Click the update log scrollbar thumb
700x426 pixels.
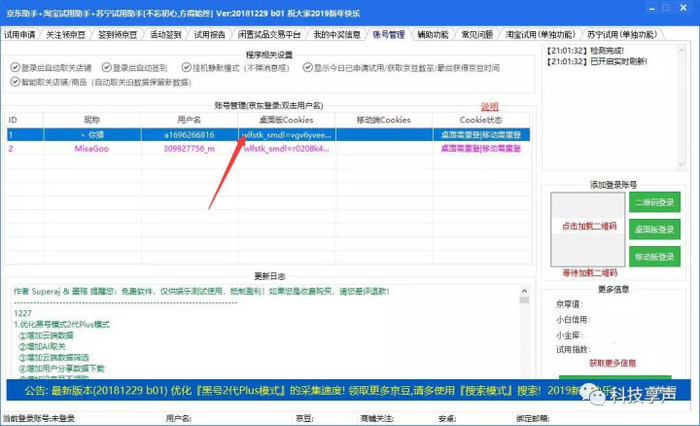(x=524, y=300)
